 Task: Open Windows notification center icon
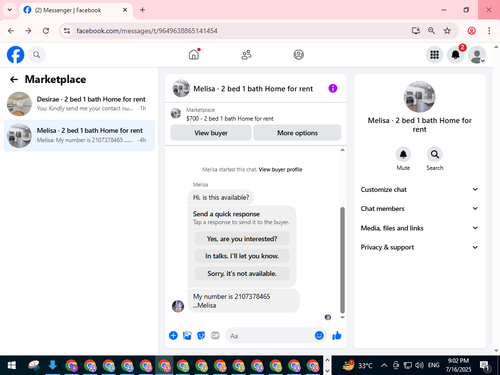[485, 366]
